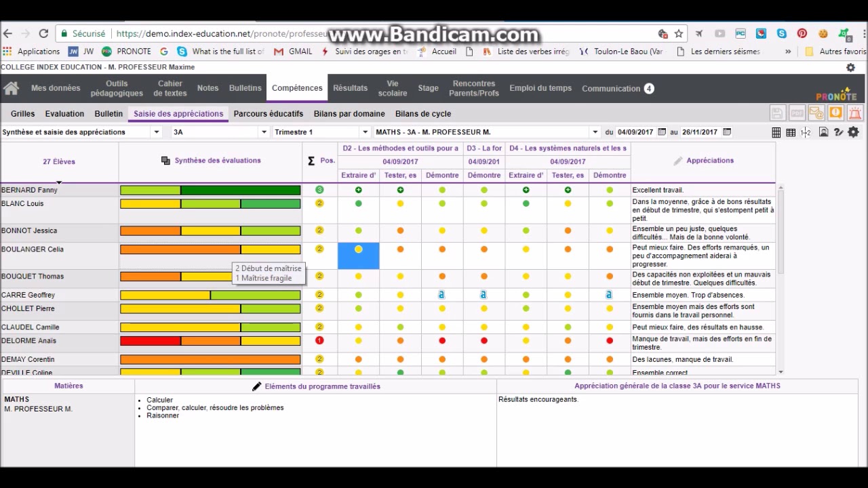The height and width of the screenshot is (488, 868).
Task: Click DELORME Anaïs's red evaluation summary bar
Action: tap(210, 341)
